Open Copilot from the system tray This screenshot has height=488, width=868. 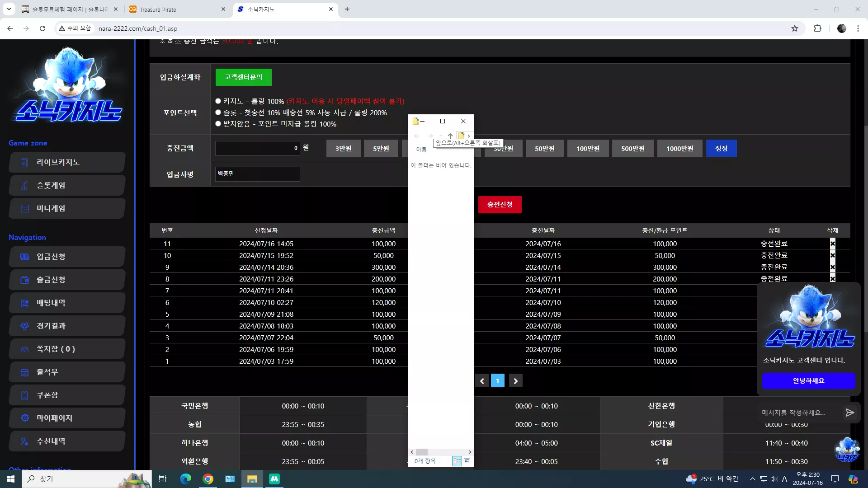[x=853, y=479]
